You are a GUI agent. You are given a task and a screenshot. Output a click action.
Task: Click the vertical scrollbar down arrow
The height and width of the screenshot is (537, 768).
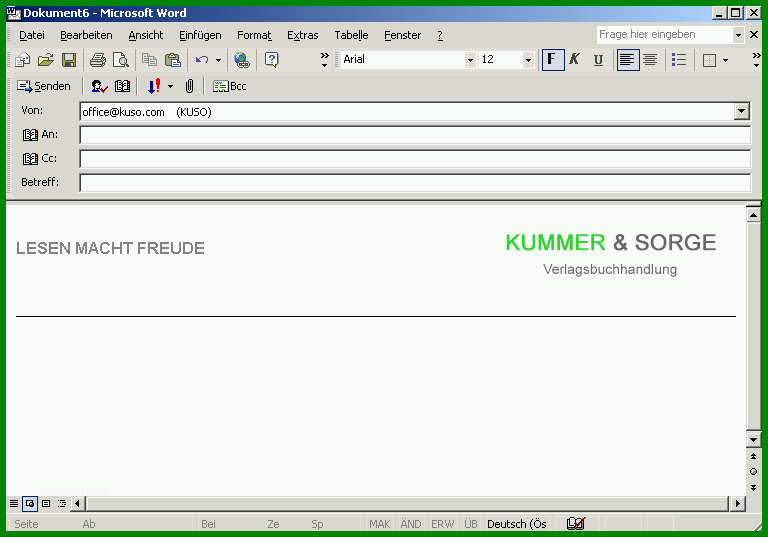753,439
